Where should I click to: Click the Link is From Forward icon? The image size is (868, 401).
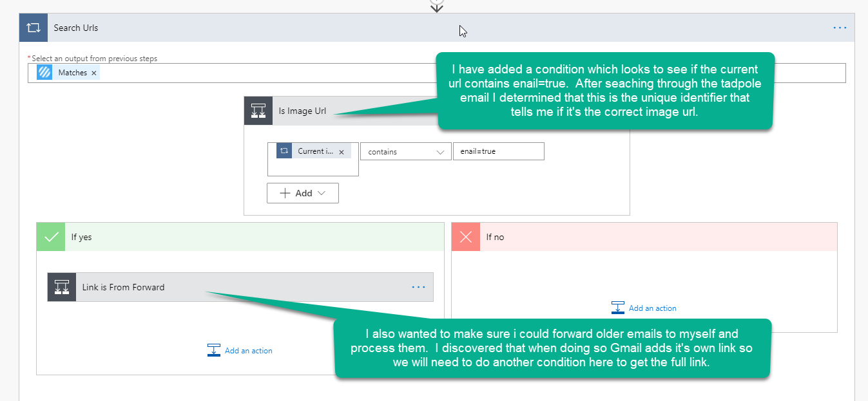62,287
